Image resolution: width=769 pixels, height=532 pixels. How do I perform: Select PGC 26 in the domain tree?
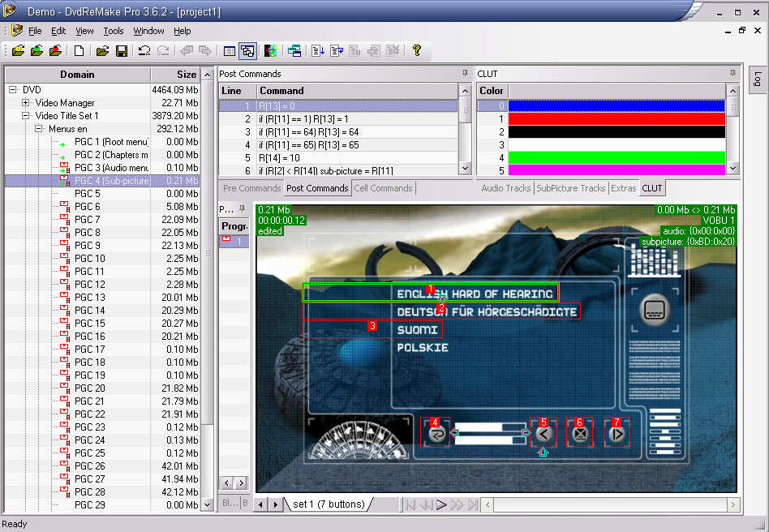tap(90, 466)
